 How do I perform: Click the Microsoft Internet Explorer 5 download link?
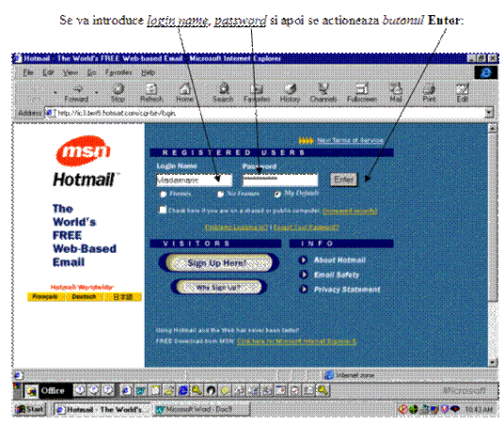click(297, 341)
